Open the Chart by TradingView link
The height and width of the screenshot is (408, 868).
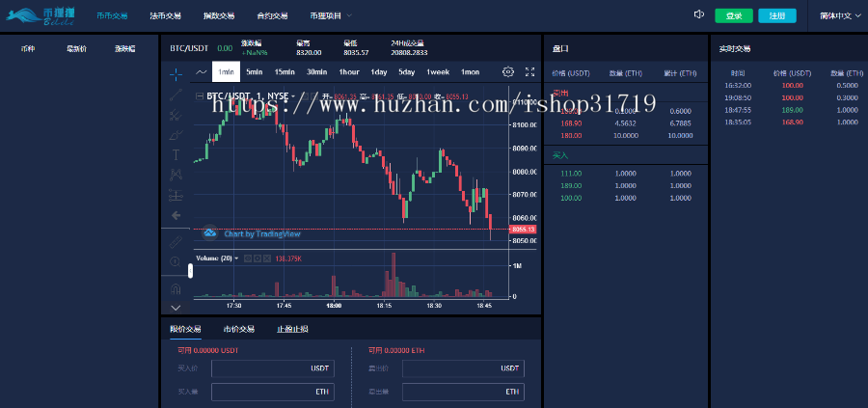[x=262, y=234]
